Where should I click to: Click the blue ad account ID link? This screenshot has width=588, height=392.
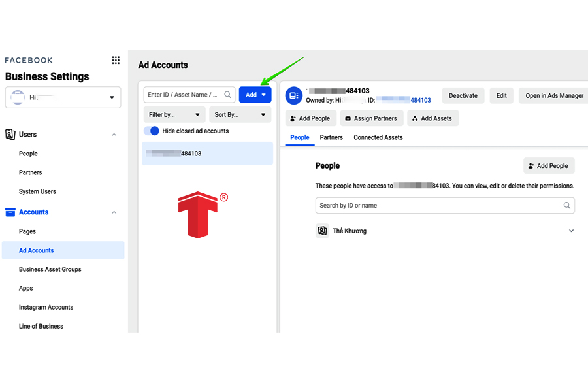[x=404, y=100]
